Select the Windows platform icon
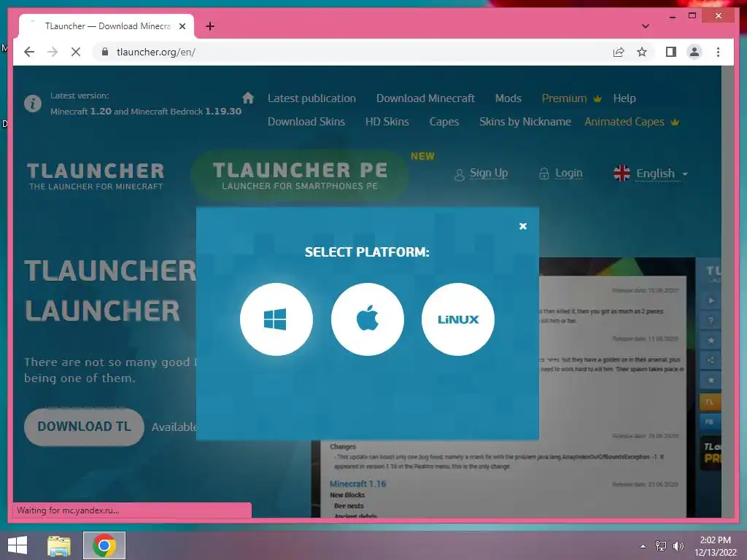The height and width of the screenshot is (560, 747). tap(276, 319)
